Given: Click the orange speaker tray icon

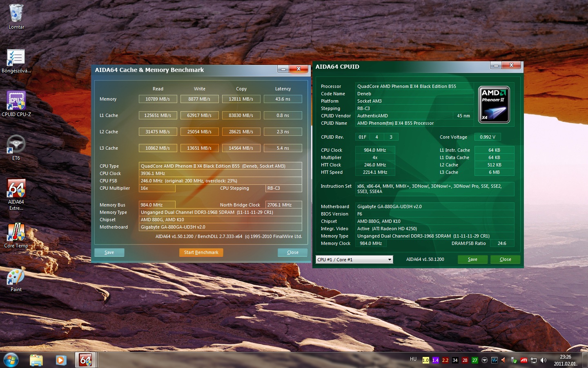Looking at the screenshot, I should [x=504, y=360].
